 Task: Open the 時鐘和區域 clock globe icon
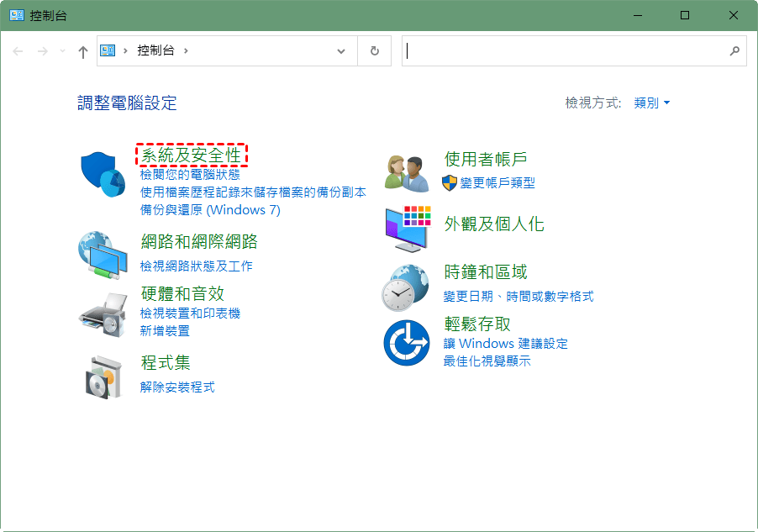(x=405, y=287)
